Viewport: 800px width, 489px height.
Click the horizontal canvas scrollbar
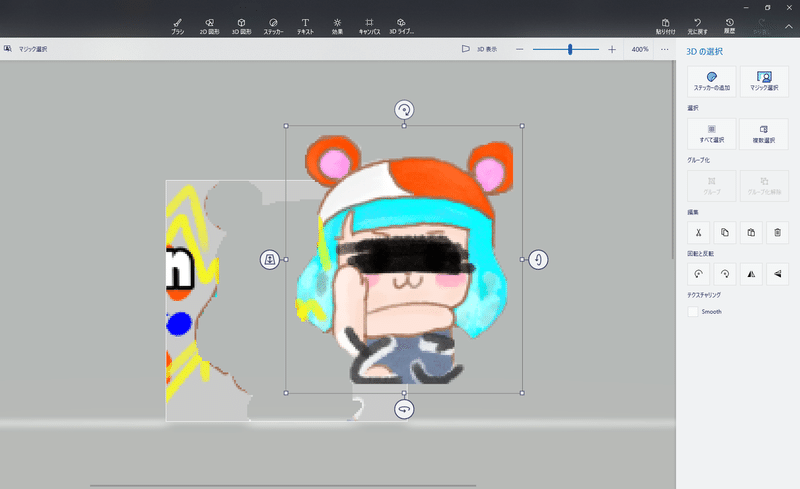283,485
